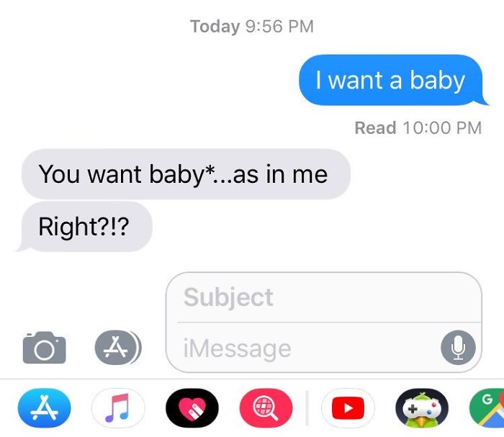
Task: Open the Digital Touch heart icon
Action: pos(192,408)
